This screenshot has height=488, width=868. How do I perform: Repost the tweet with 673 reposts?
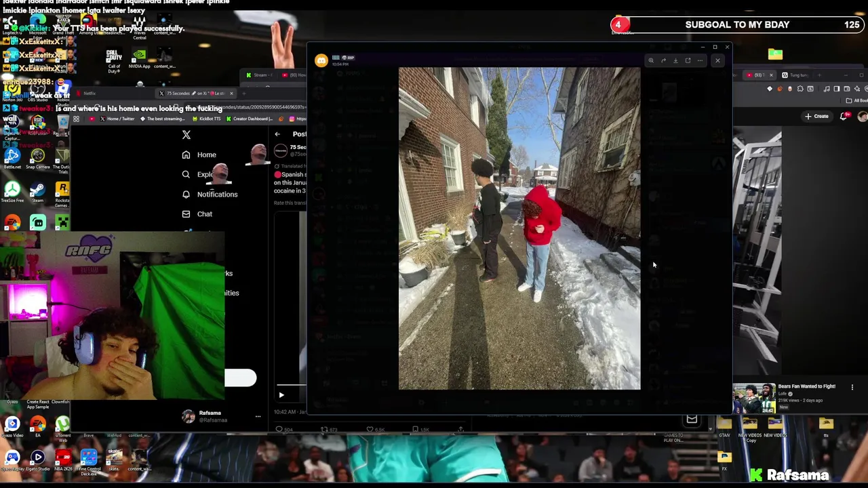tap(324, 429)
